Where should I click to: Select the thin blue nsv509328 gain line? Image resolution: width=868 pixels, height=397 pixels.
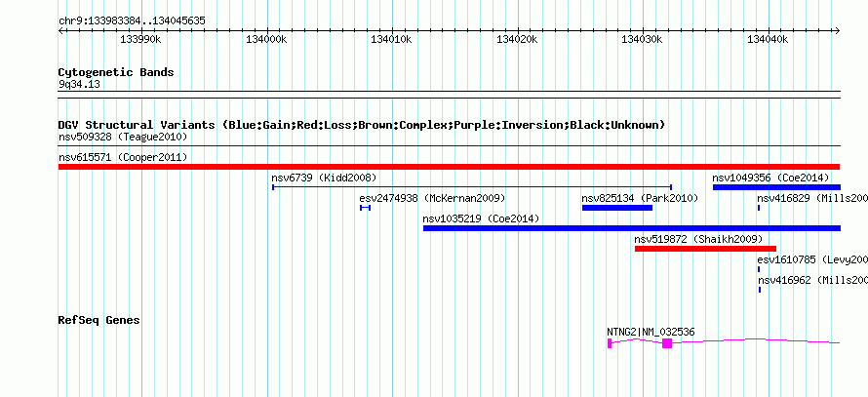pos(450,146)
